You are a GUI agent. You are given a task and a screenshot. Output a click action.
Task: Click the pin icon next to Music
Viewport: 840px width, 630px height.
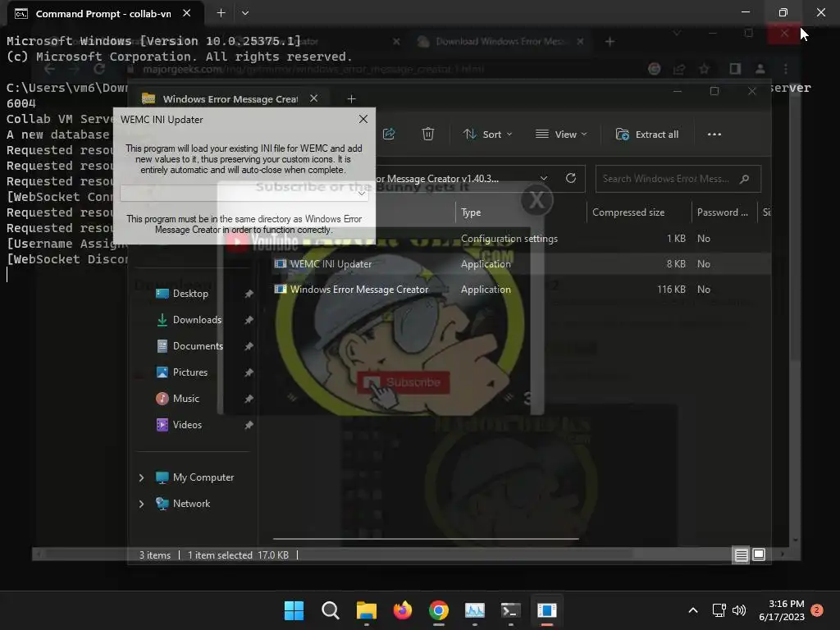[x=249, y=399]
